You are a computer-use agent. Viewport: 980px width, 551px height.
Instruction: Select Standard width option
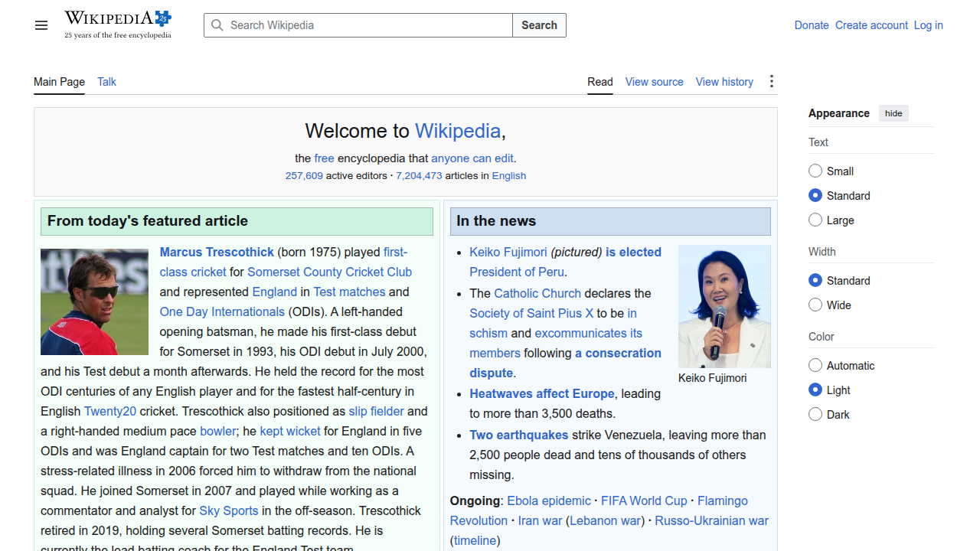tap(815, 281)
